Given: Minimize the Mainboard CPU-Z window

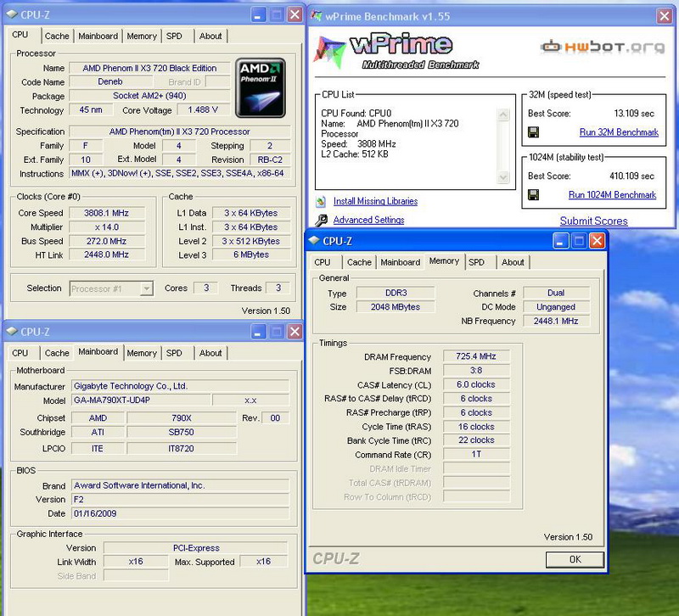Looking at the screenshot, I should point(258,332).
